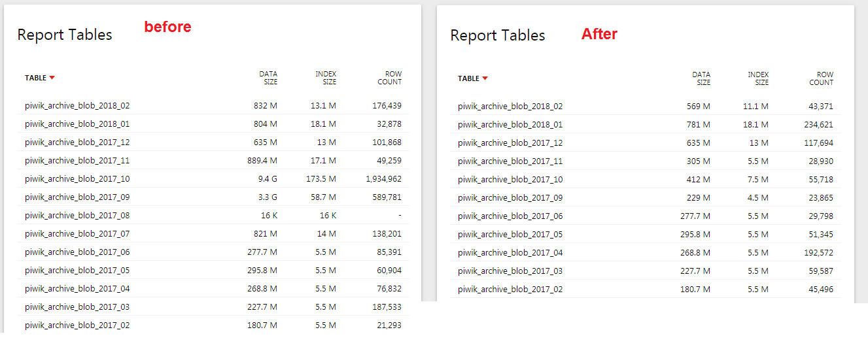Image resolution: width=868 pixels, height=349 pixels.
Task: Click piwik_archive_blob_2017_11 in the row with 305 M
Action: 510,161
